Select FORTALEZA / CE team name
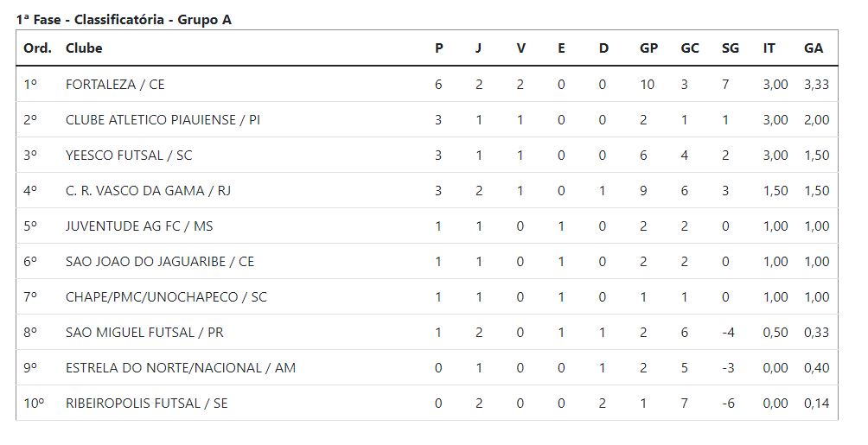This screenshot has width=868, height=445. pyautogui.click(x=115, y=85)
